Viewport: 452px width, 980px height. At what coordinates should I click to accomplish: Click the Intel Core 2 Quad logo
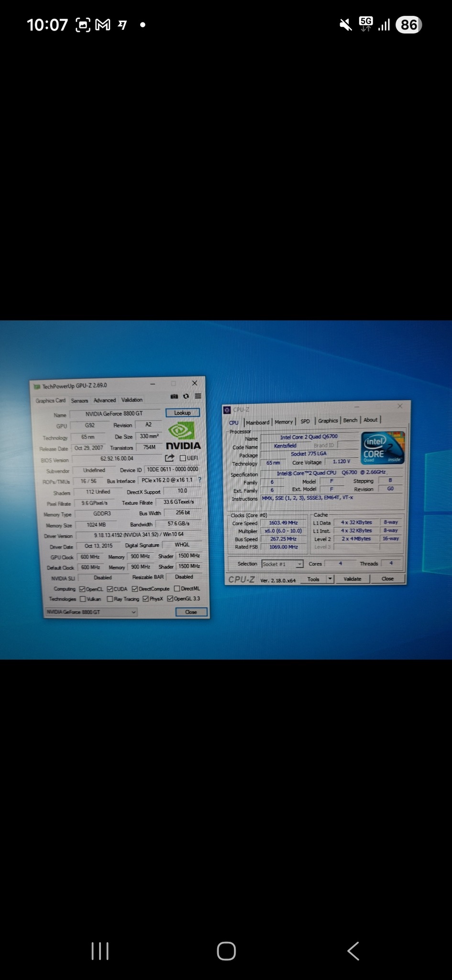tap(383, 447)
